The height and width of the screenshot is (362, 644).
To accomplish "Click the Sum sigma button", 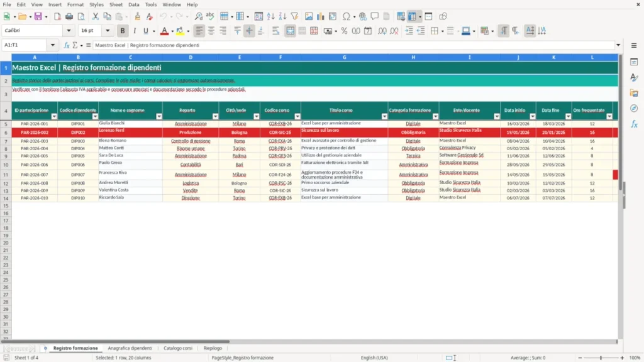I will pos(75,45).
